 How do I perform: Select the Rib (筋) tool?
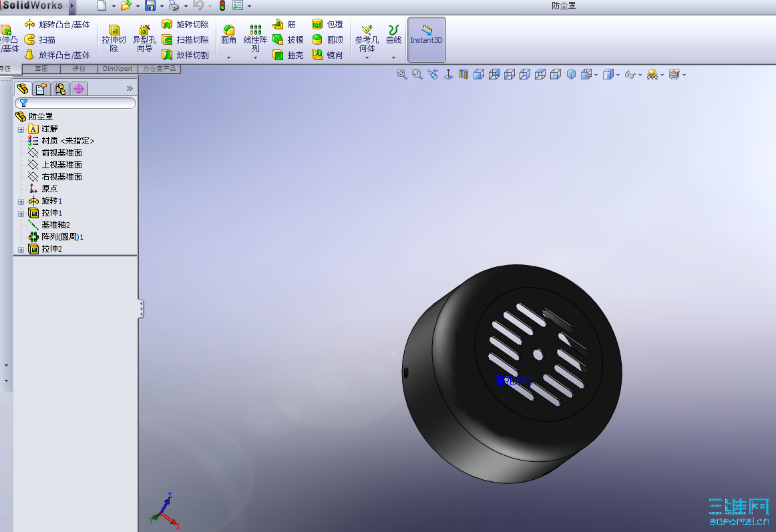pos(284,24)
